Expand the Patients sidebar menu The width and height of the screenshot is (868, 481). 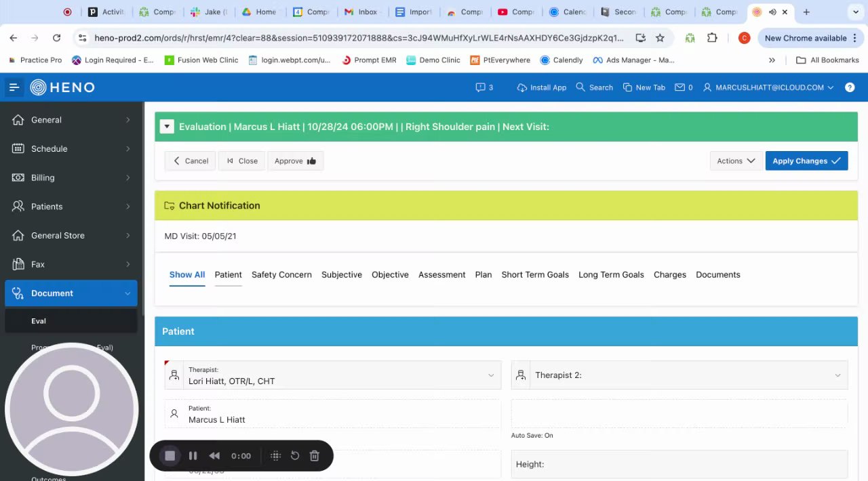(x=71, y=207)
